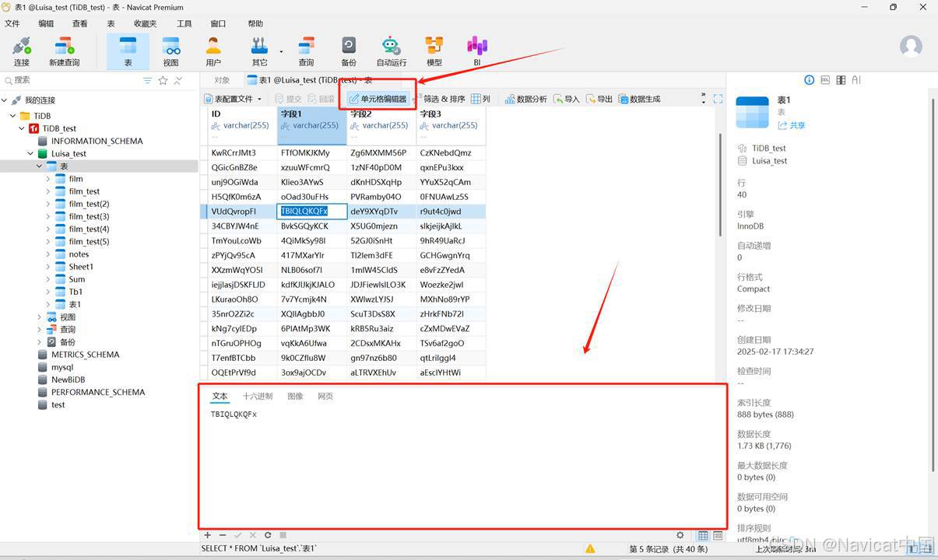Click the 连接 connection toolbar icon

point(21,51)
